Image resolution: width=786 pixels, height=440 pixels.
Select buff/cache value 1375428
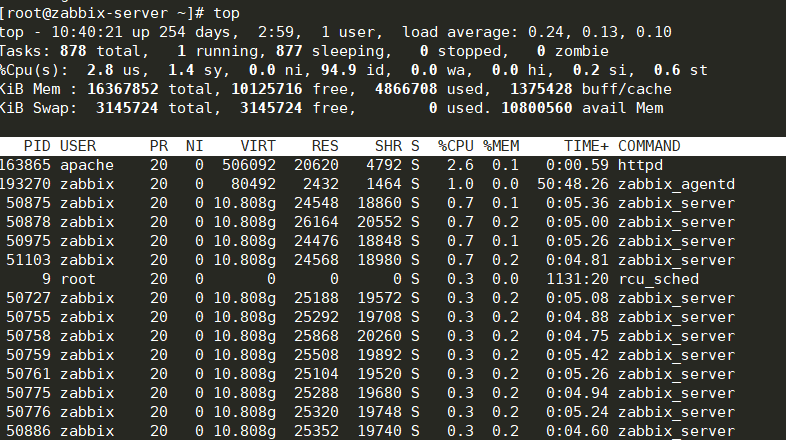[541, 90]
